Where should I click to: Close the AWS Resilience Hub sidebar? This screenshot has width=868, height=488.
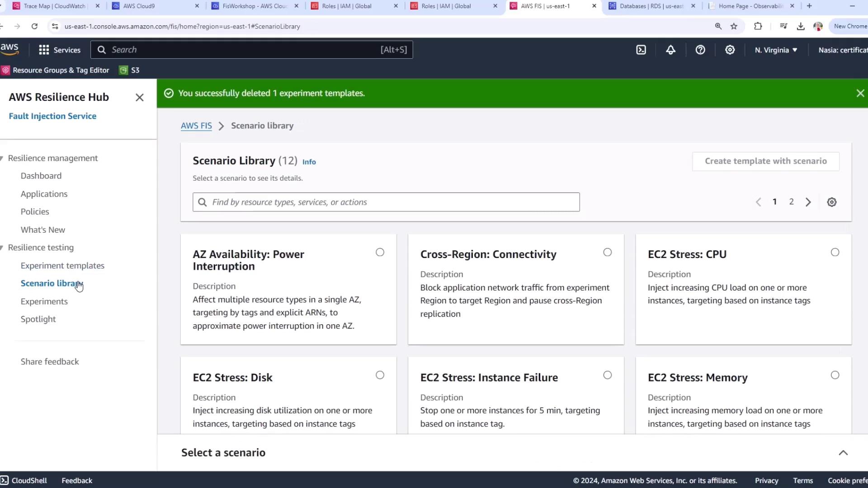[x=139, y=98]
